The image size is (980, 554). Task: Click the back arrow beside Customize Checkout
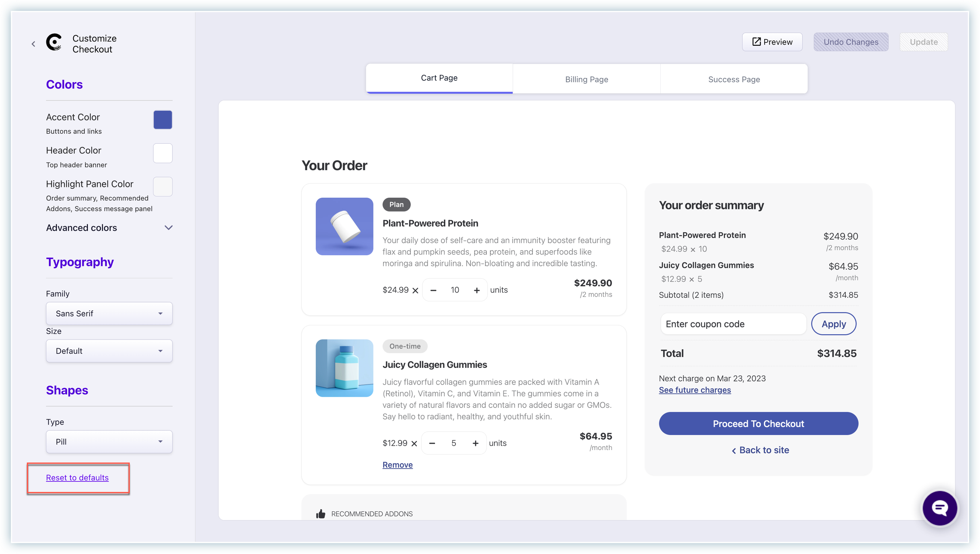pos(34,44)
